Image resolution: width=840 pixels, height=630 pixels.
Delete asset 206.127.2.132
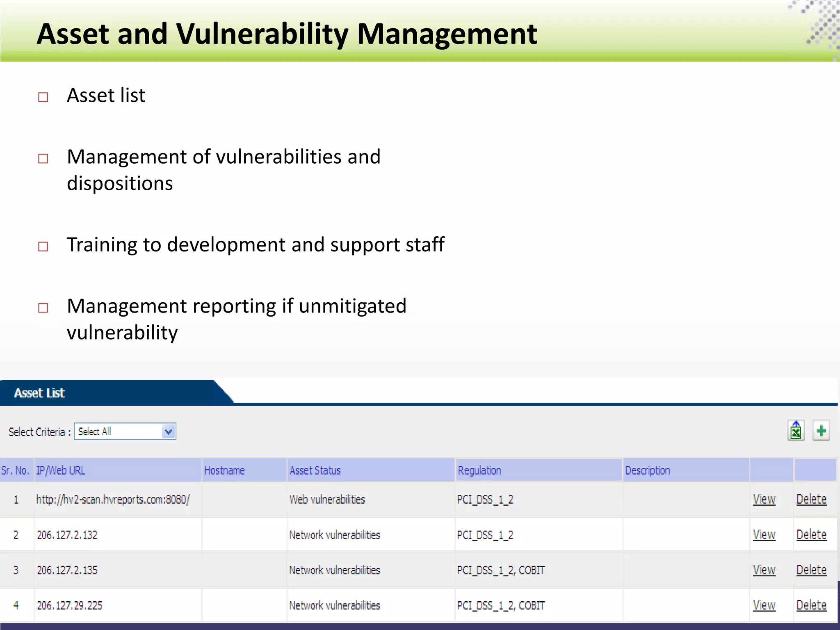click(x=811, y=534)
